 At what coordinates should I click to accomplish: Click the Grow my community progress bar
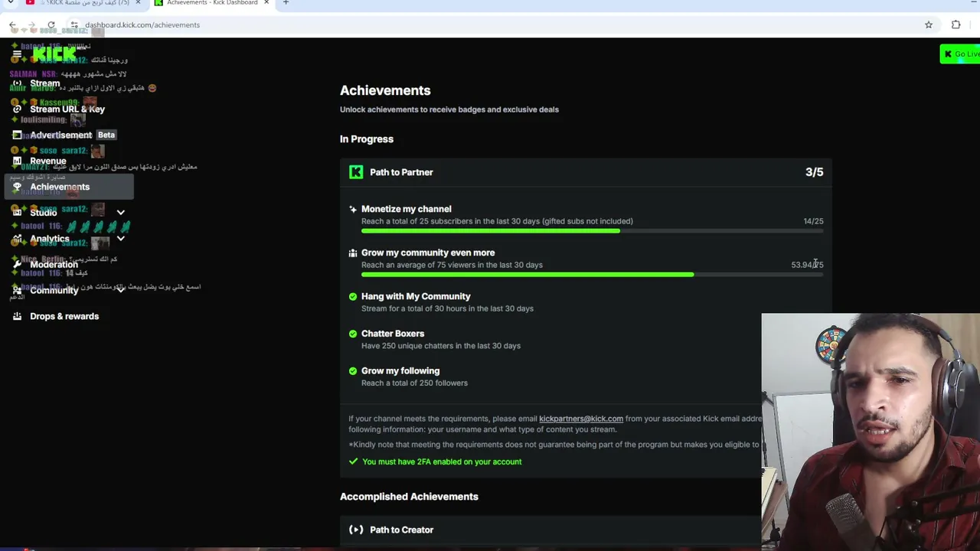tap(593, 275)
